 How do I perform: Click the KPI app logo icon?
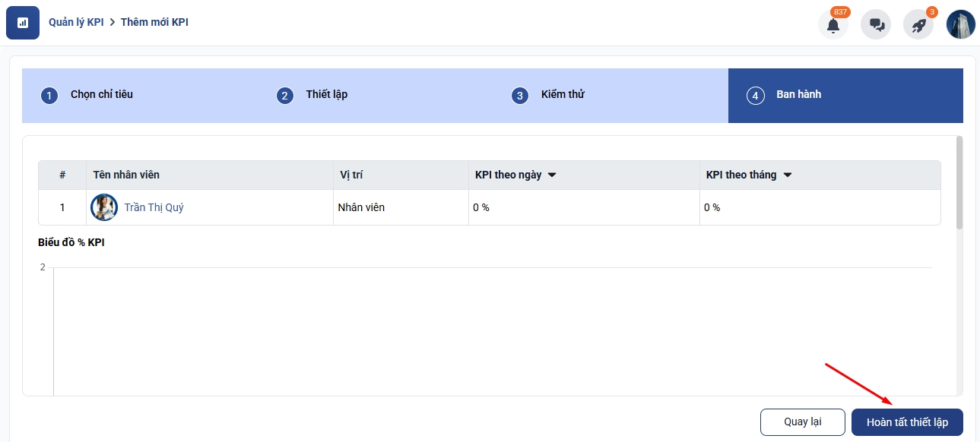[23, 23]
